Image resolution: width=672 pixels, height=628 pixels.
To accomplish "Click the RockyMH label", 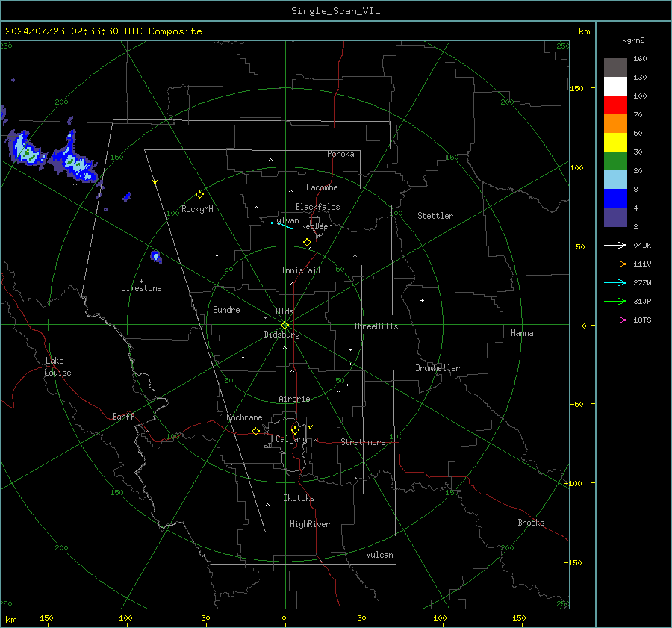I will pyautogui.click(x=197, y=209).
